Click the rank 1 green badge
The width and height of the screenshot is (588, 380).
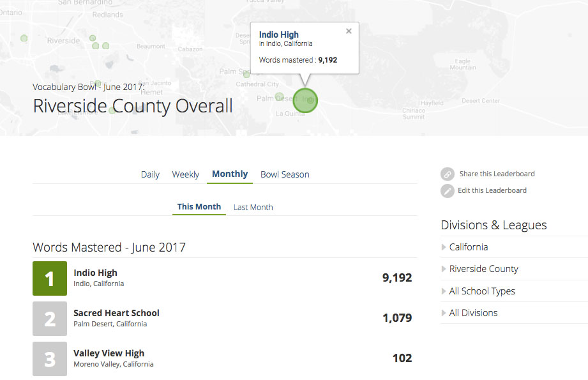click(x=50, y=278)
